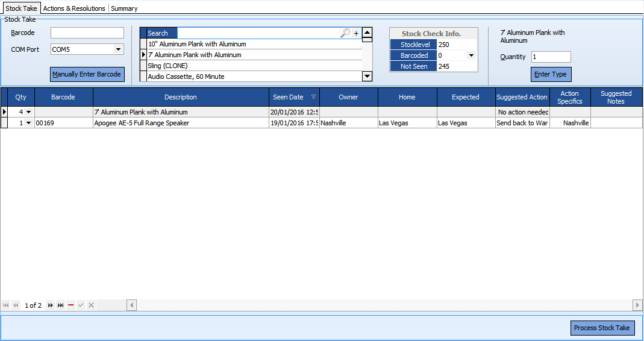Click Suggested Action column header
This screenshot has height=341, width=644.
[522, 97]
